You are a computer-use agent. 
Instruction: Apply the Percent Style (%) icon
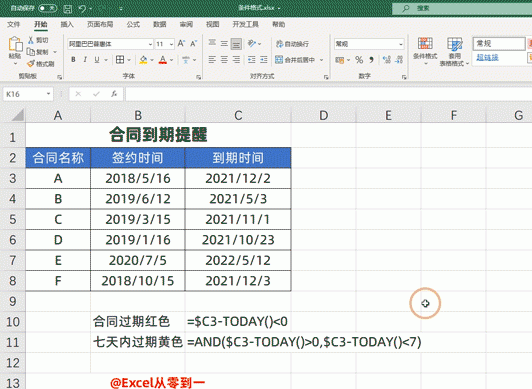[x=359, y=60]
